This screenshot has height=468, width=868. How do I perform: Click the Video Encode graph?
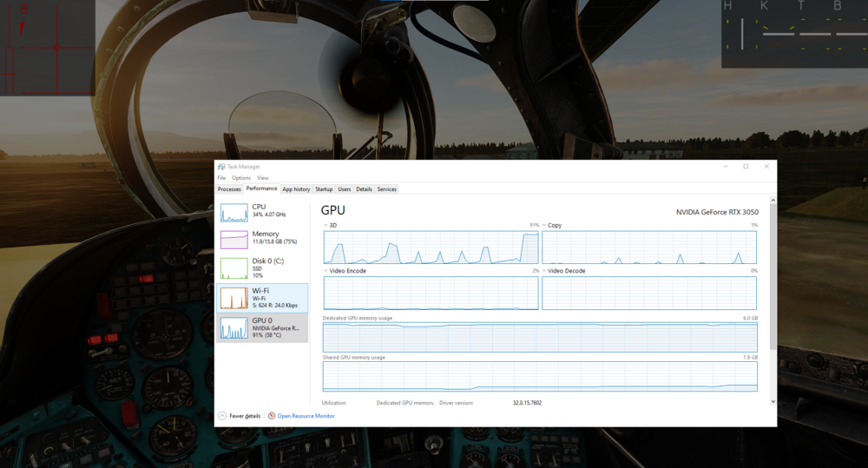click(431, 293)
